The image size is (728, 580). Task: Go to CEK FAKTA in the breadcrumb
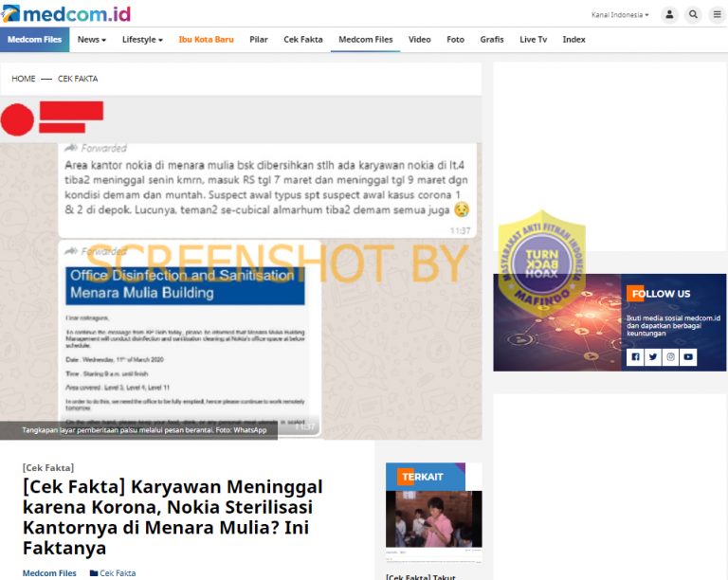point(78,79)
